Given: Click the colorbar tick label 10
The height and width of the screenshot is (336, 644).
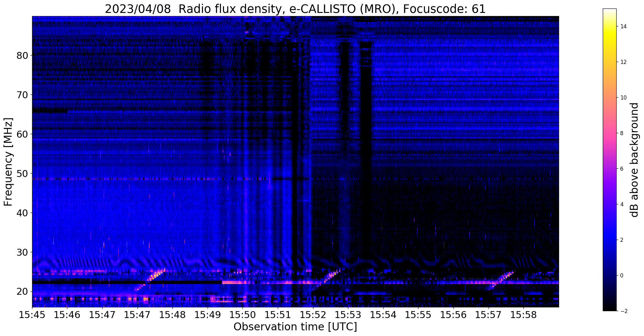Looking at the screenshot, I should [623, 98].
